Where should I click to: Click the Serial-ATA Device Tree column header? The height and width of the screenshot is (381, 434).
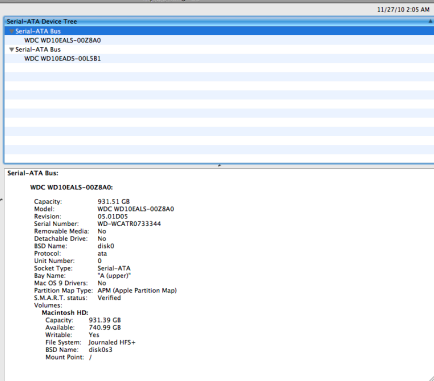pos(219,22)
